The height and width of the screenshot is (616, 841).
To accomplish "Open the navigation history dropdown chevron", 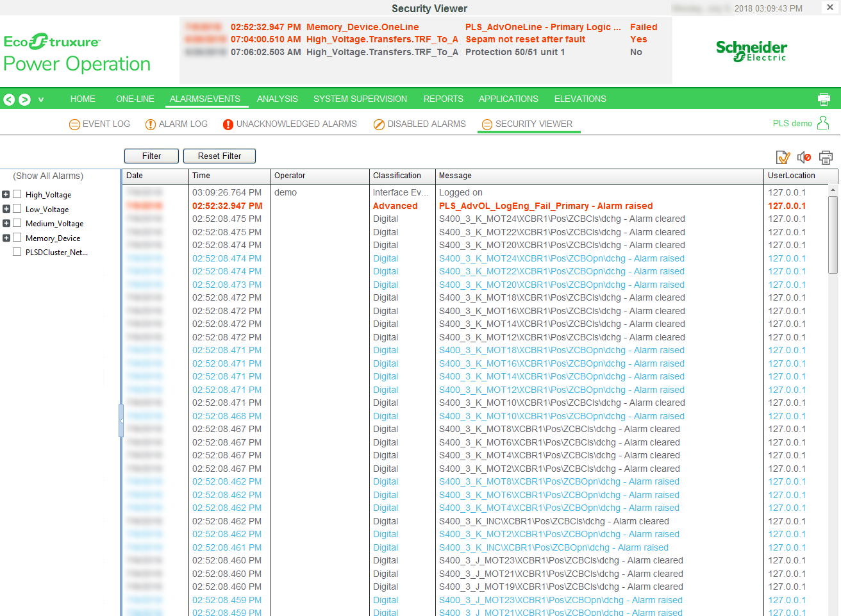I will (41, 99).
